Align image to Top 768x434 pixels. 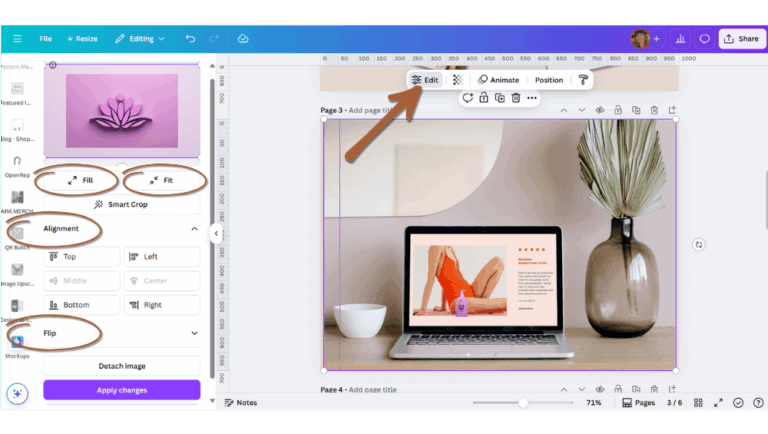[x=81, y=257]
